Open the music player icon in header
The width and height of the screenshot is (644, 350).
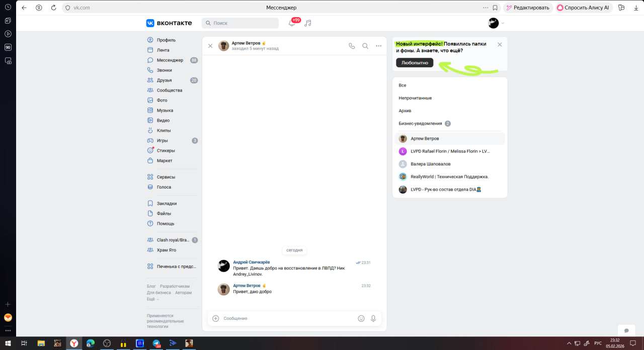click(x=308, y=23)
